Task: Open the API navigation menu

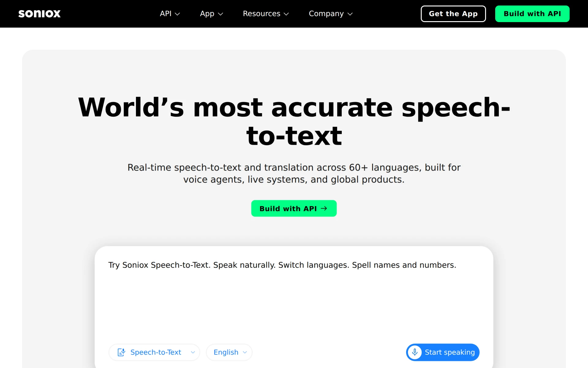Action: 170,14
